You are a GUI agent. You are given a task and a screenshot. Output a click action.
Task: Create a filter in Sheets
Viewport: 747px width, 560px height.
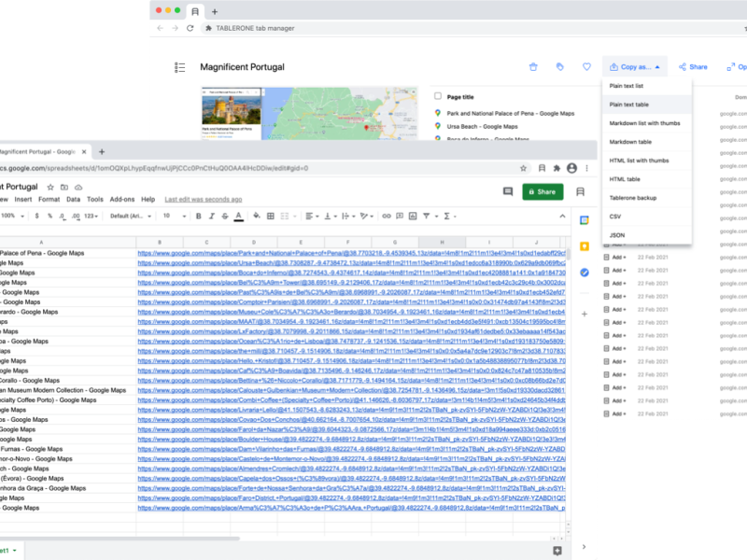pyautogui.click(x=427, y=217)
